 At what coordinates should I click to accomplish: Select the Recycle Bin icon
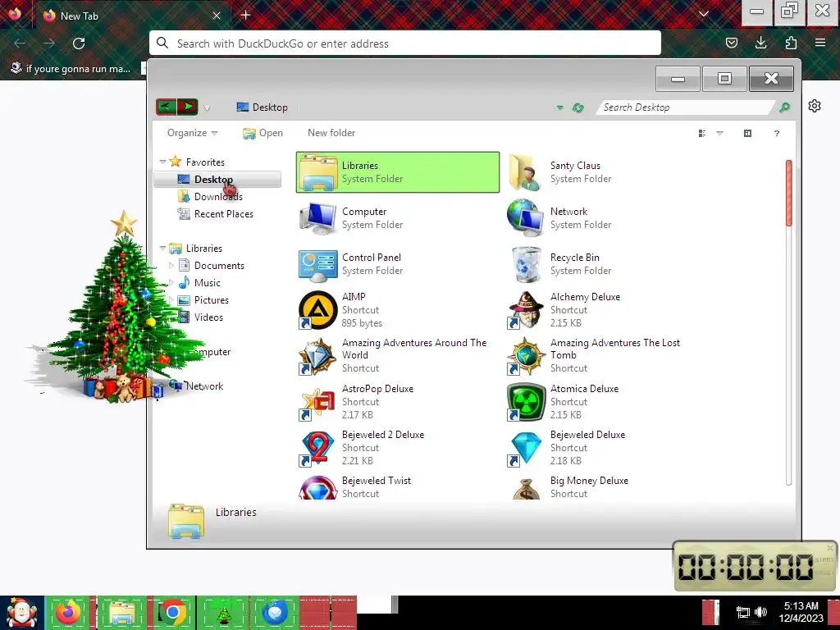pyautogui.click(x=526, y=264)
